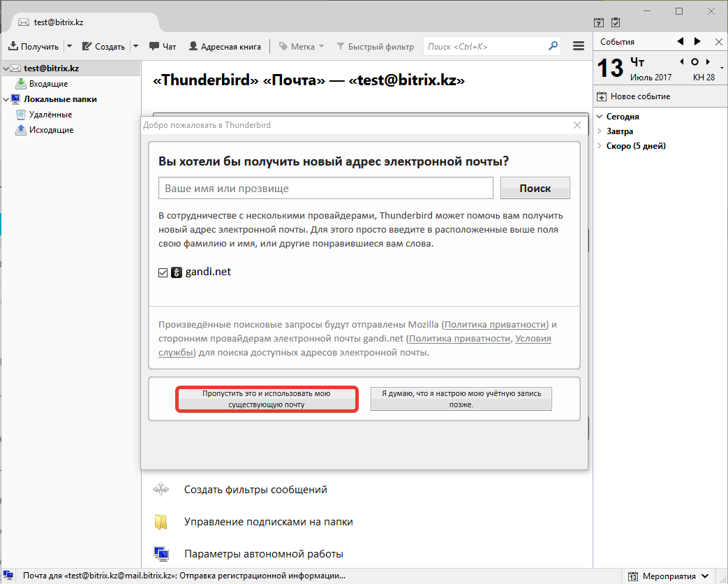Image resolution: width=728 pixels, height=584 pixels.
Task: Click the Ваше имя или прозвище field
Action: [325, 188]
